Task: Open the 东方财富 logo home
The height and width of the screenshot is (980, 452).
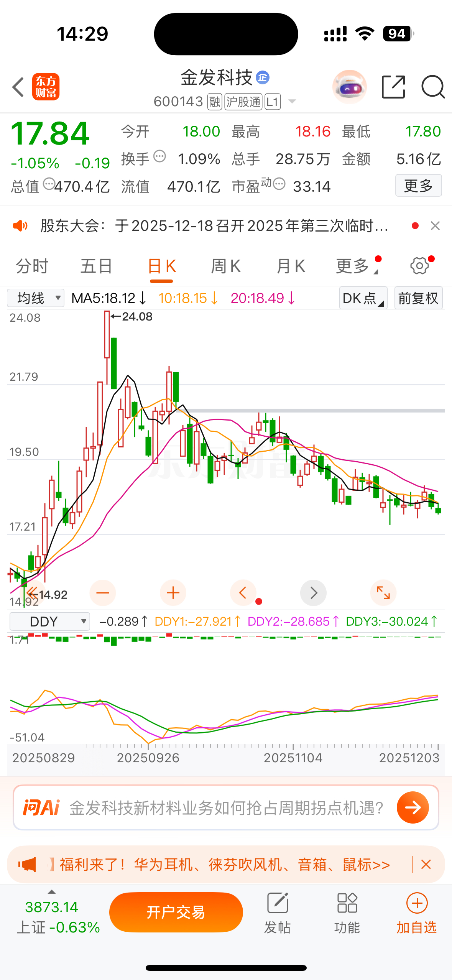Action: [46, 87]
